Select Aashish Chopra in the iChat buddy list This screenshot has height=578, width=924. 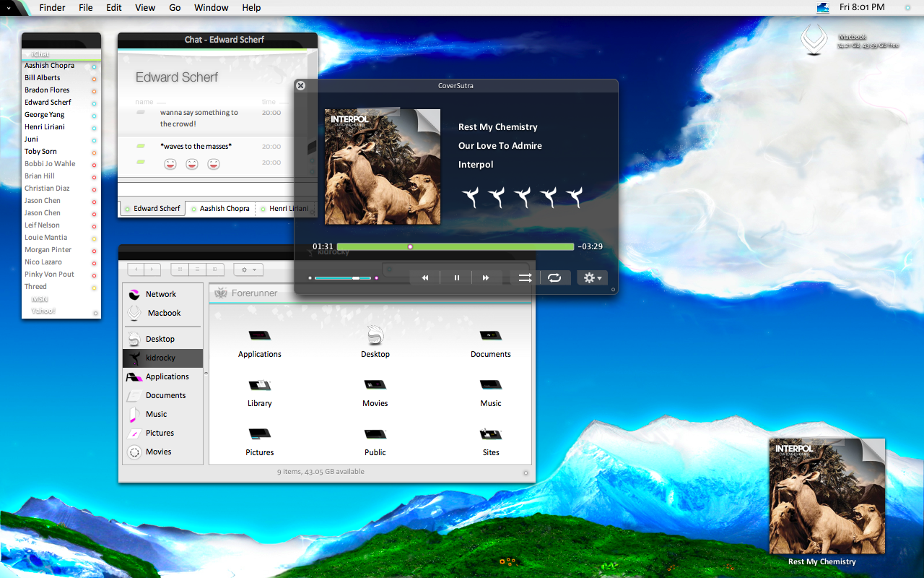click(x=61, y=66)
